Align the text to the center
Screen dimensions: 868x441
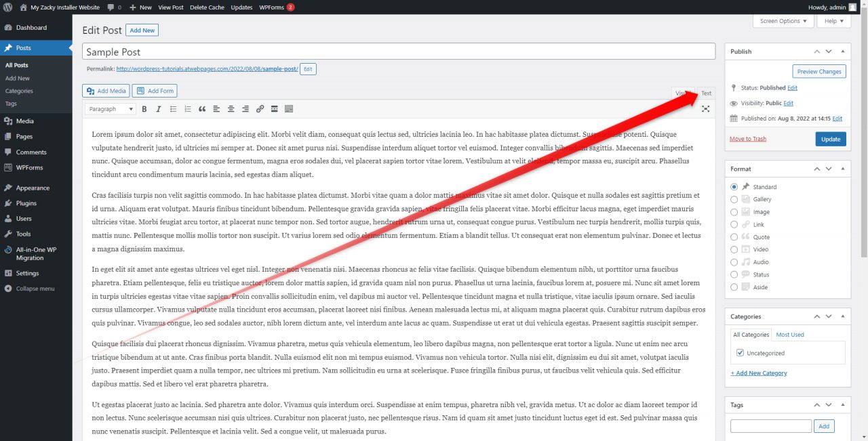pos(230,108)
